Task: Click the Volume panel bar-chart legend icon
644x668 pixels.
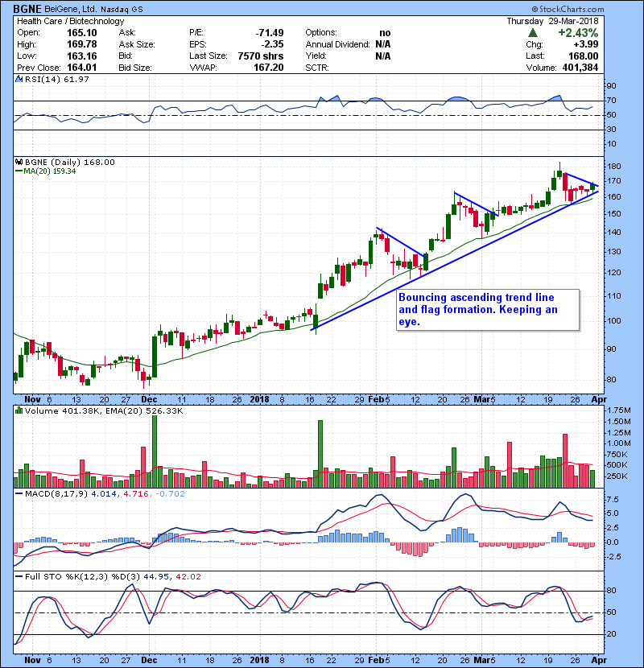Action: [19, 410]
